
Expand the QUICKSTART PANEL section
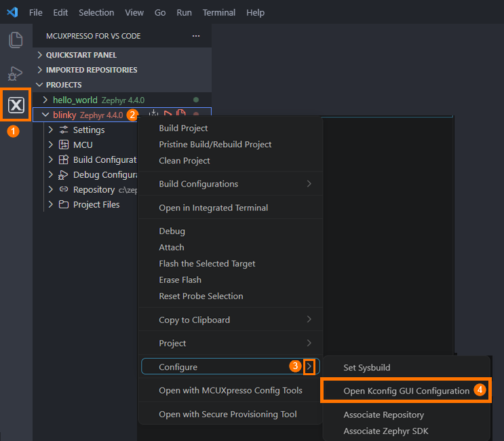40,55
